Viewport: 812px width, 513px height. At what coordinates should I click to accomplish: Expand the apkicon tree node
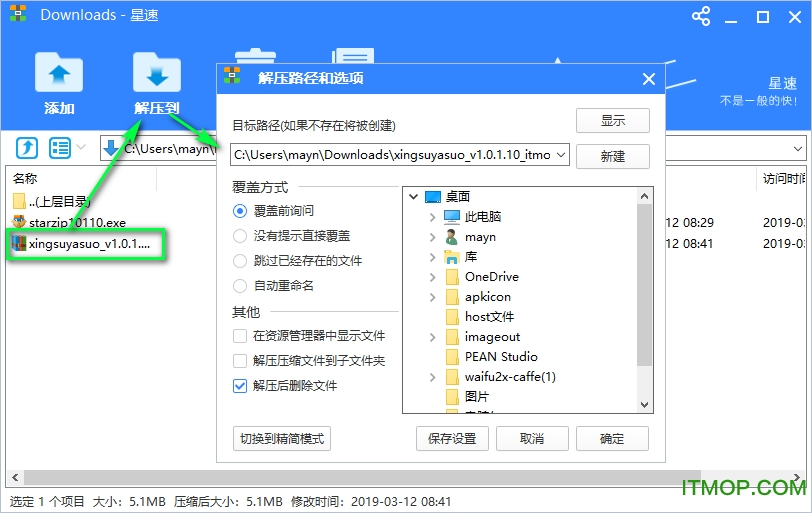tap(433, 297)
